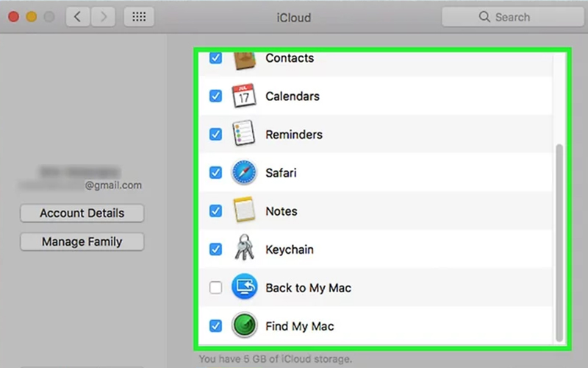
Task: Click the Keychain keys icon
Action: click(243, 250)
